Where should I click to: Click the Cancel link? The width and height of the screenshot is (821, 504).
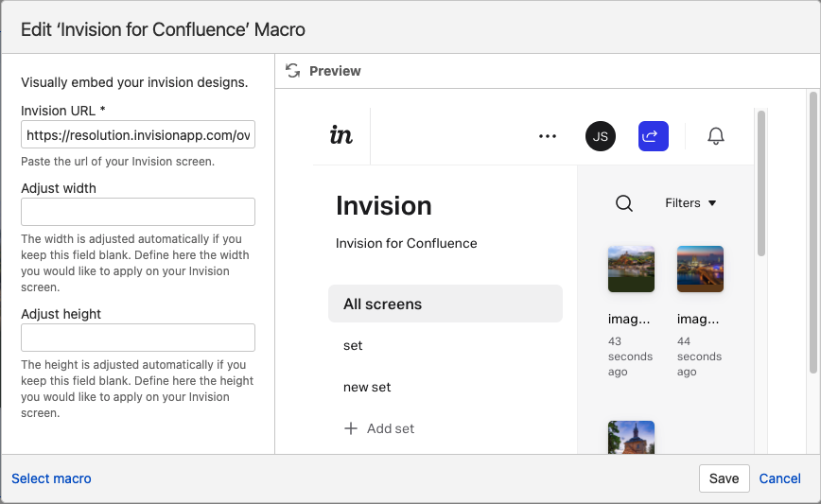point(779,478)
